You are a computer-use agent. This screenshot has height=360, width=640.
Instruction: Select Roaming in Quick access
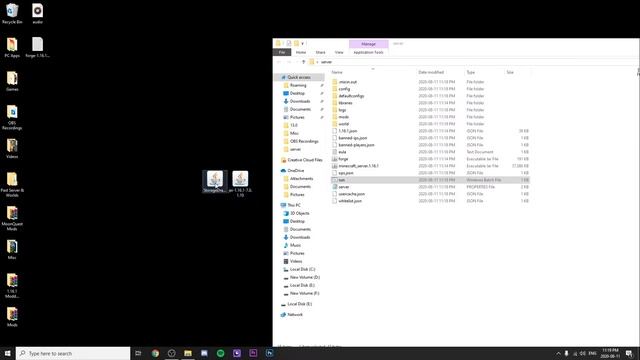pyautogui.click(x=298, y=85)
